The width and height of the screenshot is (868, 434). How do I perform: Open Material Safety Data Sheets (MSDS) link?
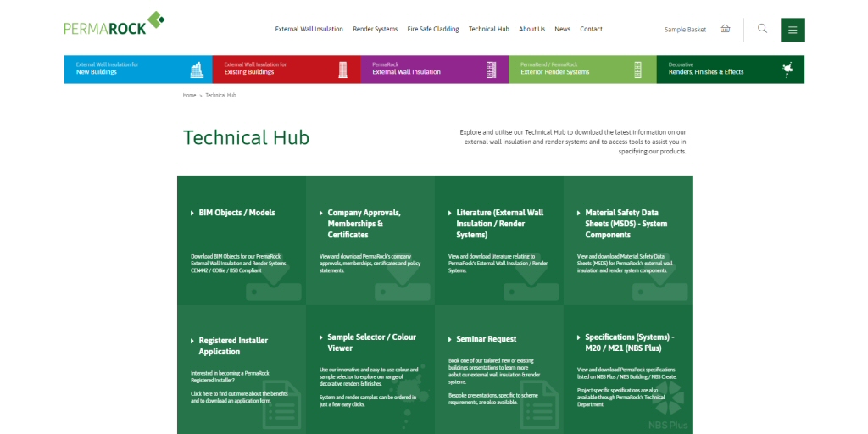(626, 224)
